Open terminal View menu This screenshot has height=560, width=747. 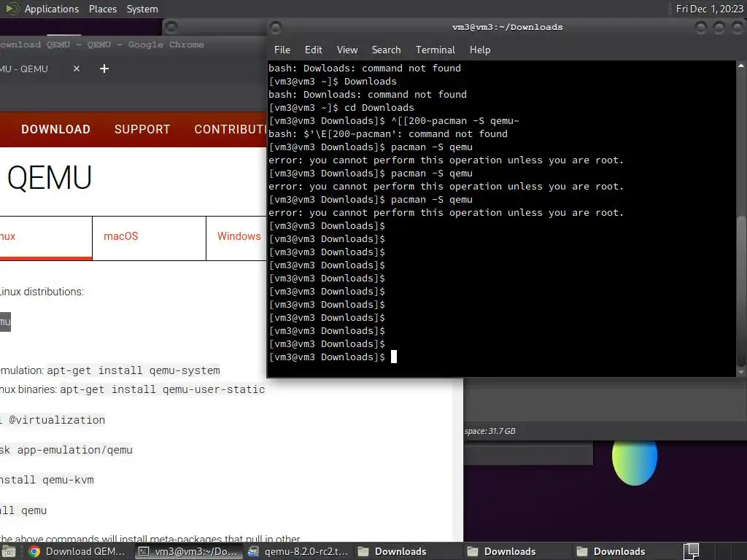point(347,50)
